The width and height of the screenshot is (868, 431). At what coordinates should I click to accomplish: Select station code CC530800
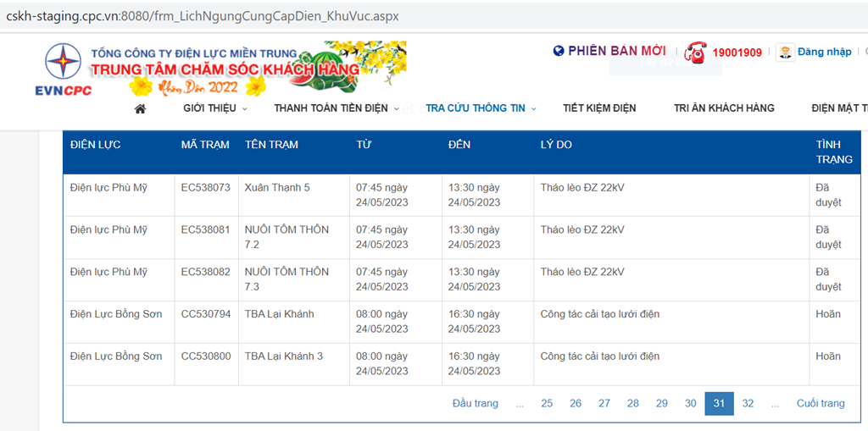click(x=206, y=356)
